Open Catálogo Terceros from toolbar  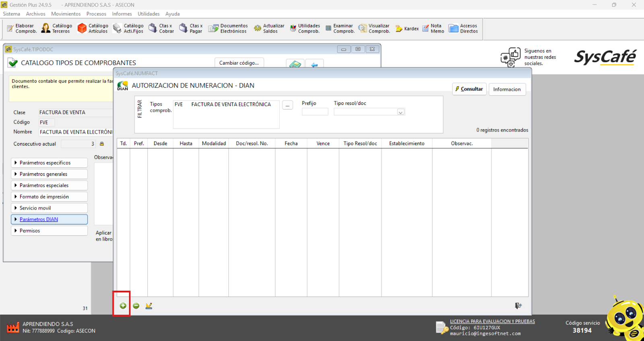[x=57, y=28]
